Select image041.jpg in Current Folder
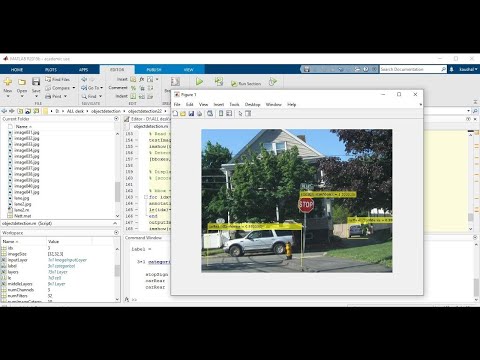The height and width of the screenshot is (360, 480). [27, 192]
